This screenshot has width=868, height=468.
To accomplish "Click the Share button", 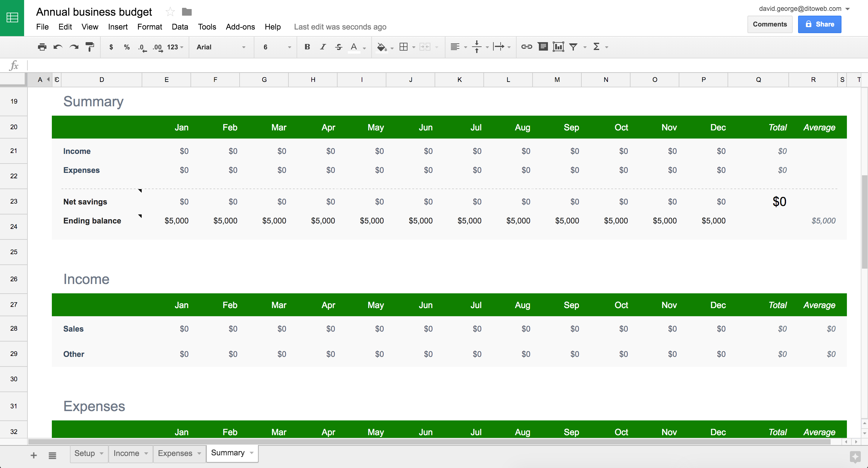I will point(821,24).
